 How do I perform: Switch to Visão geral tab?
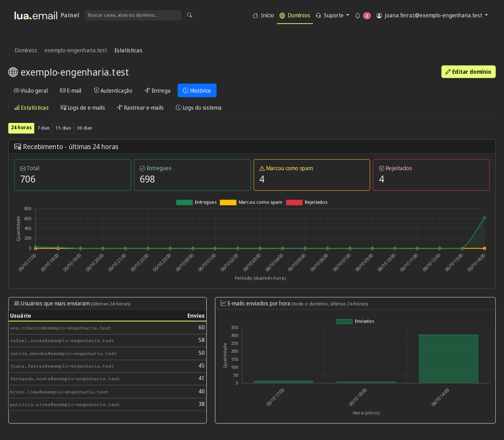coord(31,91)
